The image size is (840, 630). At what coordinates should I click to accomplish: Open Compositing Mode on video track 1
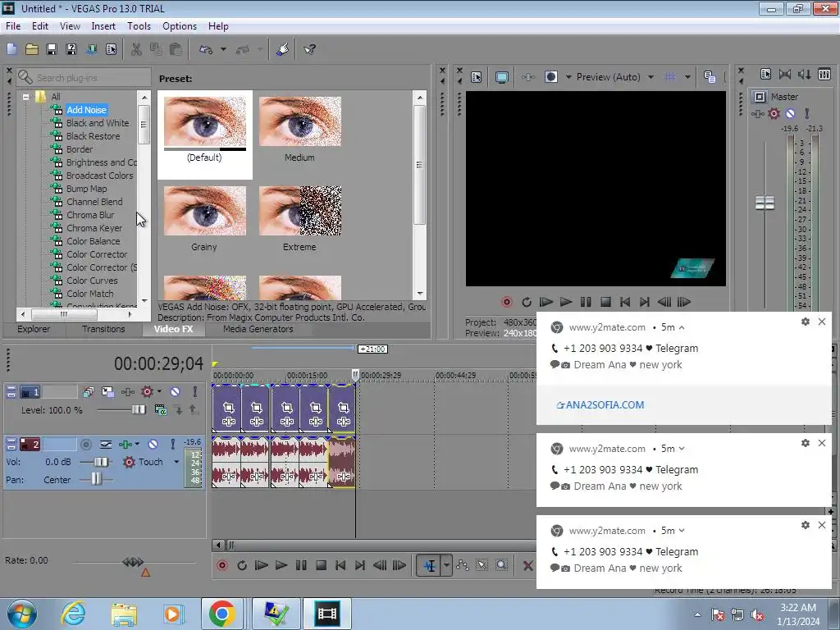click(x=160, y=410)
